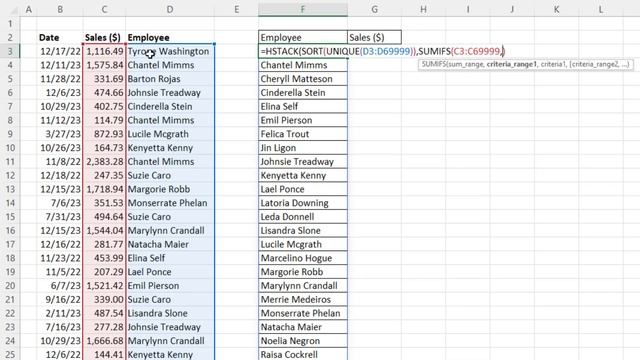Select Monserrate Phelan in column D
This screenshot has height=360, width=640.
pyautogui.click(x=170, y=203)
